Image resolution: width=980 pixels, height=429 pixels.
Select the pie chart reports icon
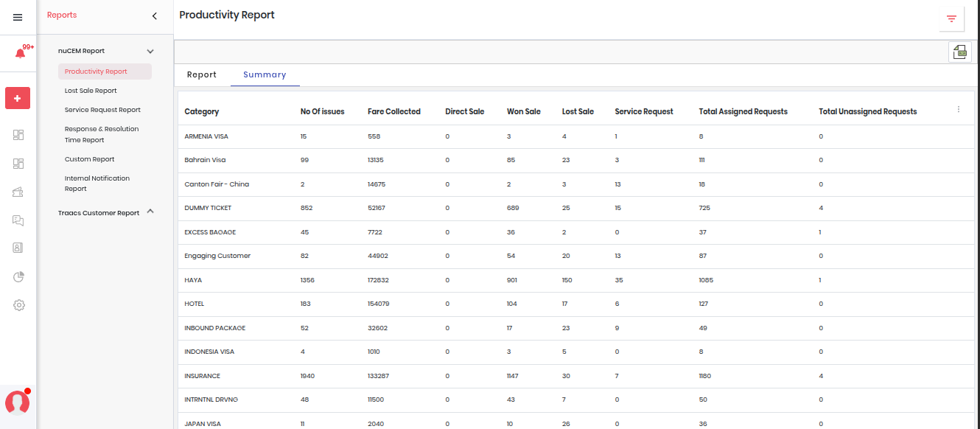[18, 276]
